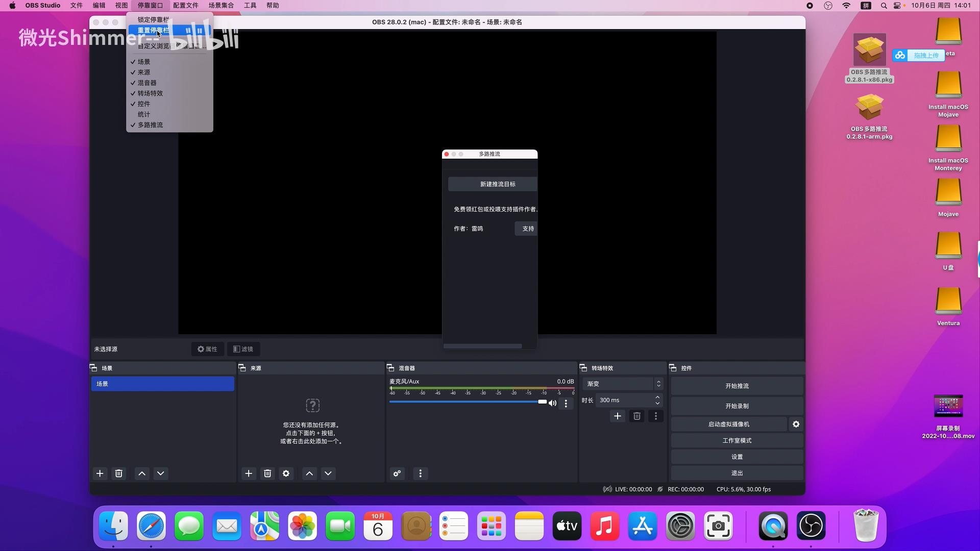This screenshot has width=980, height=551.
Task: Undock the 转场特效 panel float icon
Action: click(x=583, y=368)
